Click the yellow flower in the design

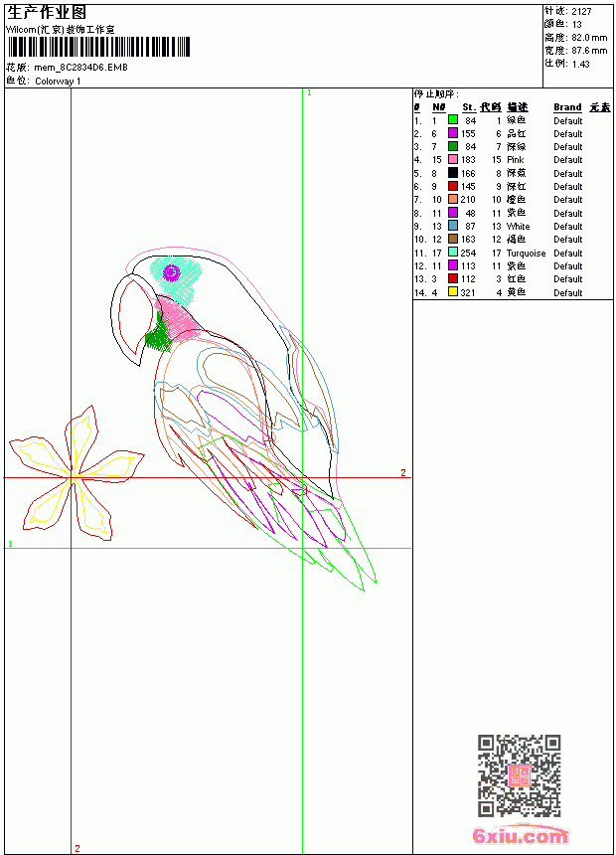tap(77, 474)
